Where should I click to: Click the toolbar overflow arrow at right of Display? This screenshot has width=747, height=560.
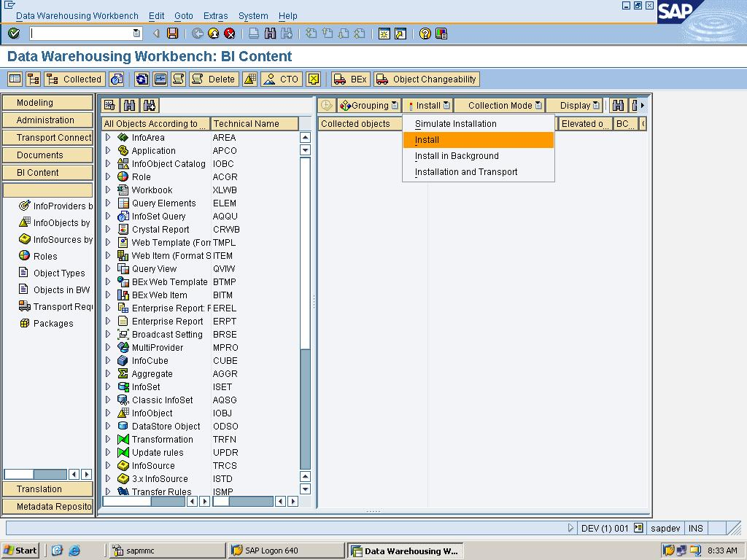(x=642, y=105)
